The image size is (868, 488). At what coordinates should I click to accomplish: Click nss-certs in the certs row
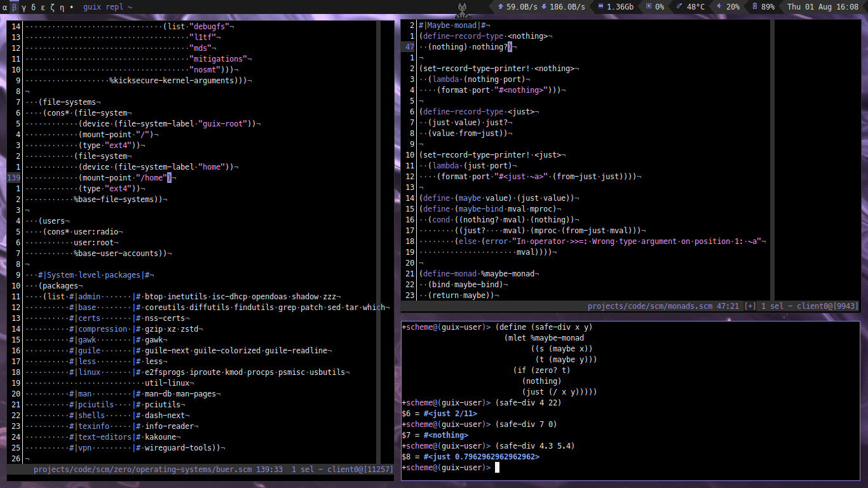tap(165, 318)
